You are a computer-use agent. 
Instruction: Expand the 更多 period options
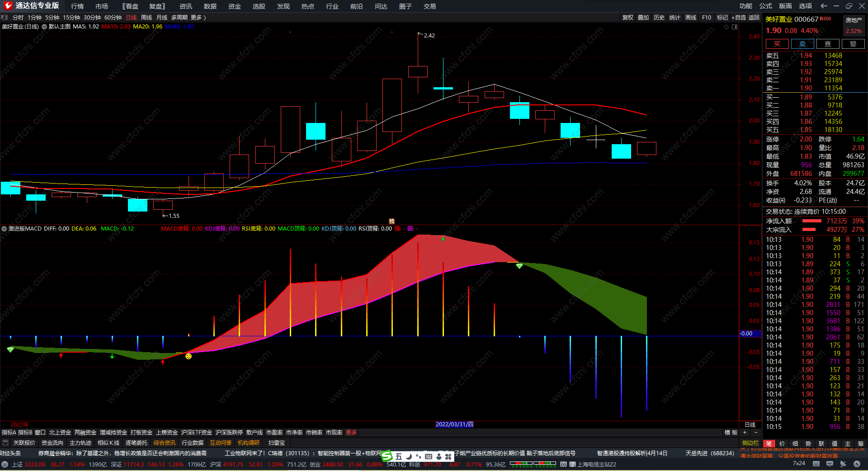(x=198, y=17)
